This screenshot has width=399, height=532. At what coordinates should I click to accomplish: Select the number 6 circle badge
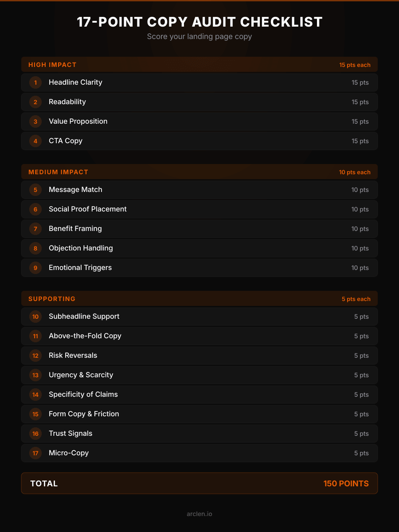pos(35,209)
